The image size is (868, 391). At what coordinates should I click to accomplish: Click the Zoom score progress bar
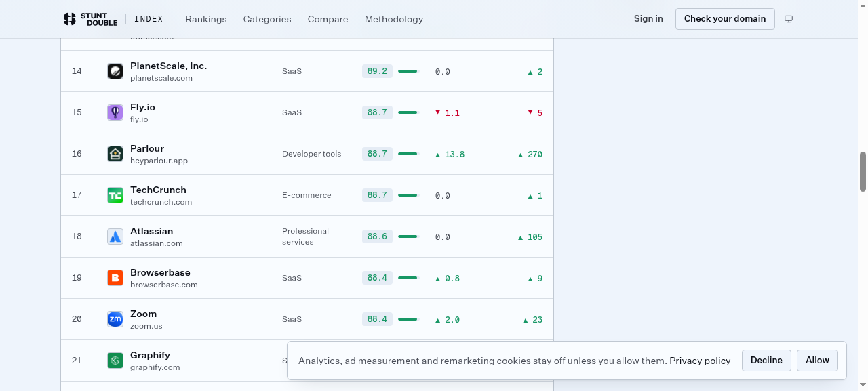[408, 319]
